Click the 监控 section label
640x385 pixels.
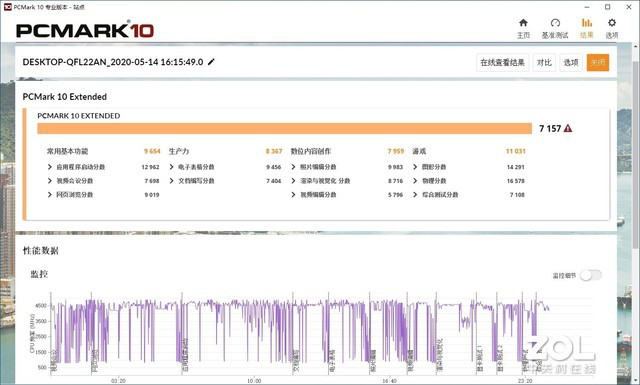point(39,274)
